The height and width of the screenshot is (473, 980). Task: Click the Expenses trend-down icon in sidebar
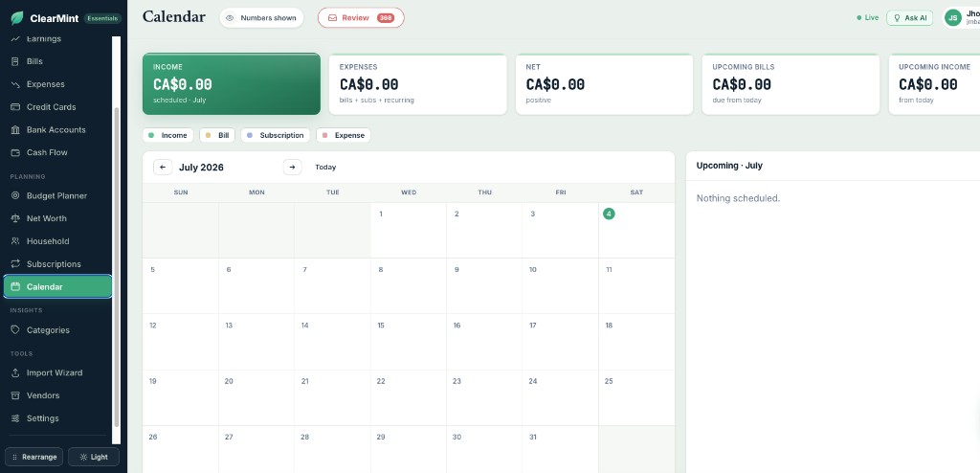coord(15,84)
